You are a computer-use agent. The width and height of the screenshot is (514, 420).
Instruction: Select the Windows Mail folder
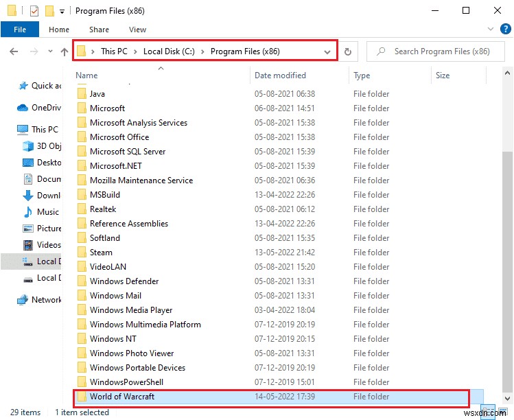(x=115, y=296)
